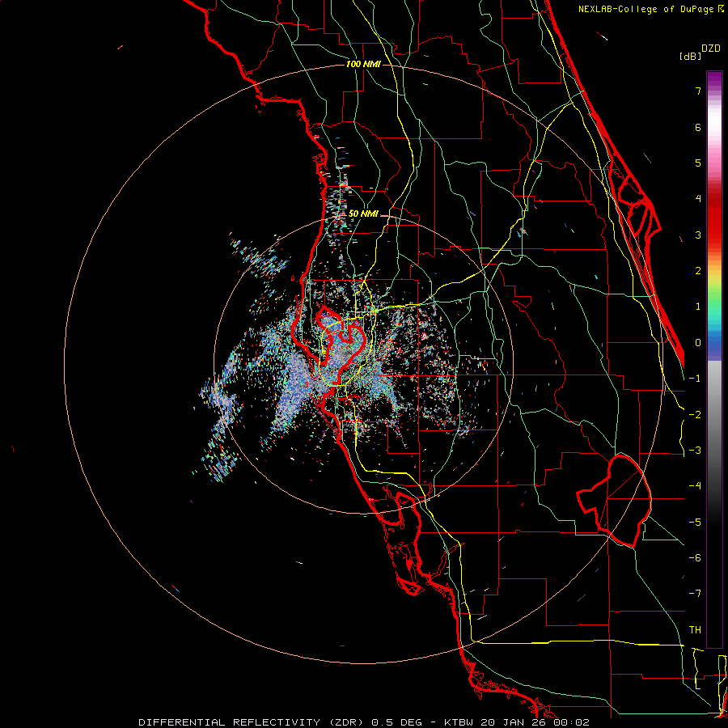The width and height of the screenshot is (728, 728).
Task: Click the KTBW radar site identifier
Action: point(459,722)
